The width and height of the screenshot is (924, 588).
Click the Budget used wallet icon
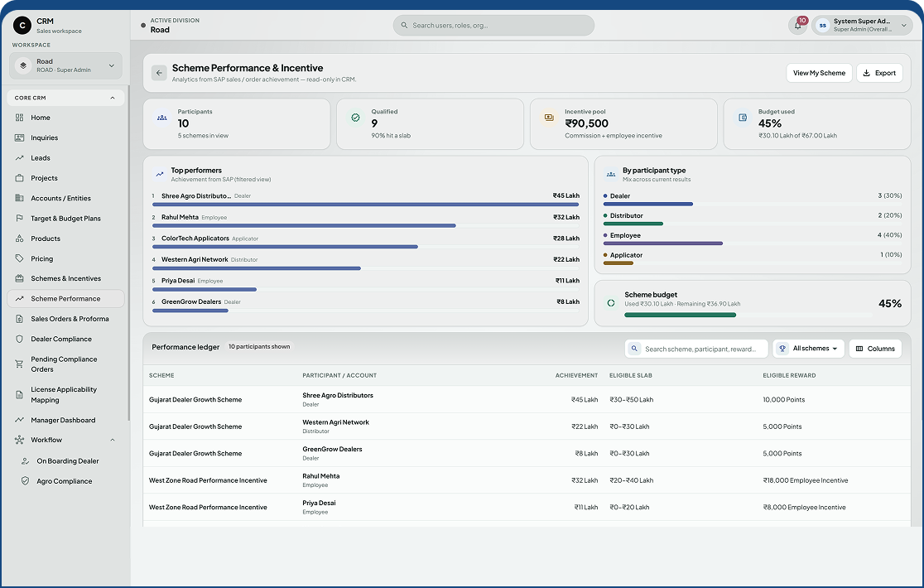coord(743,118)
